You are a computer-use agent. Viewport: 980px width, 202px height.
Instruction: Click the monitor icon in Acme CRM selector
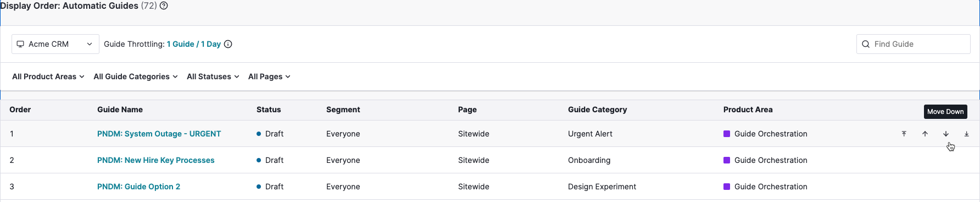[x=20, y=44]
